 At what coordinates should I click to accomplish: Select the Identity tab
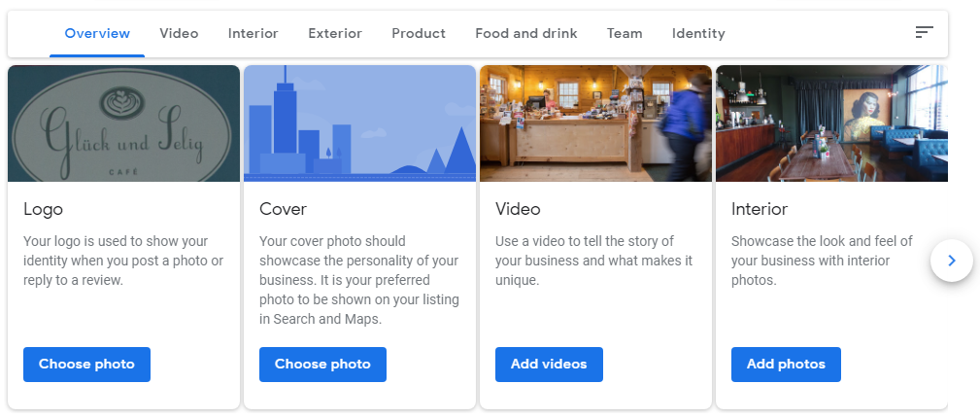pyautogui.click(x=698, y=34)
